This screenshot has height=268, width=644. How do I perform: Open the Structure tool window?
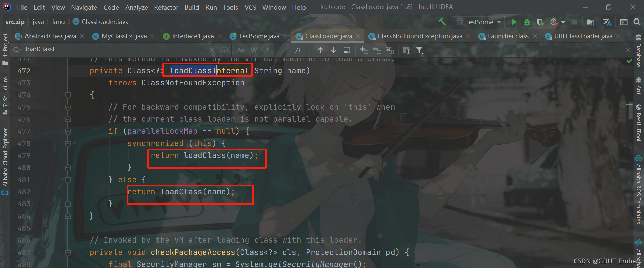coord(5,96)
